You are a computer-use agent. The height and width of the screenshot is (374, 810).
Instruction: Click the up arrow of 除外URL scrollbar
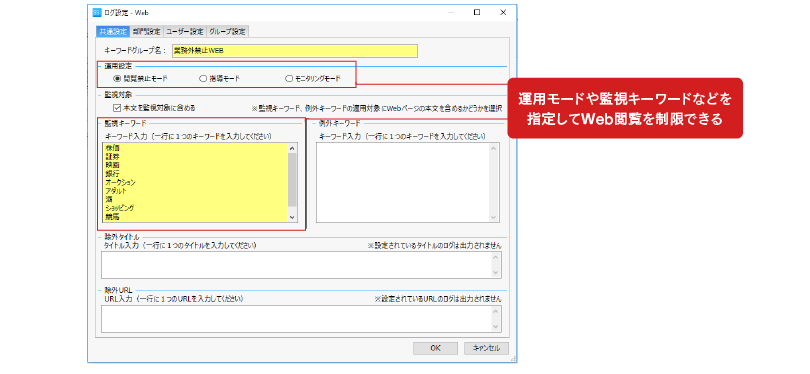coord(496,310)
